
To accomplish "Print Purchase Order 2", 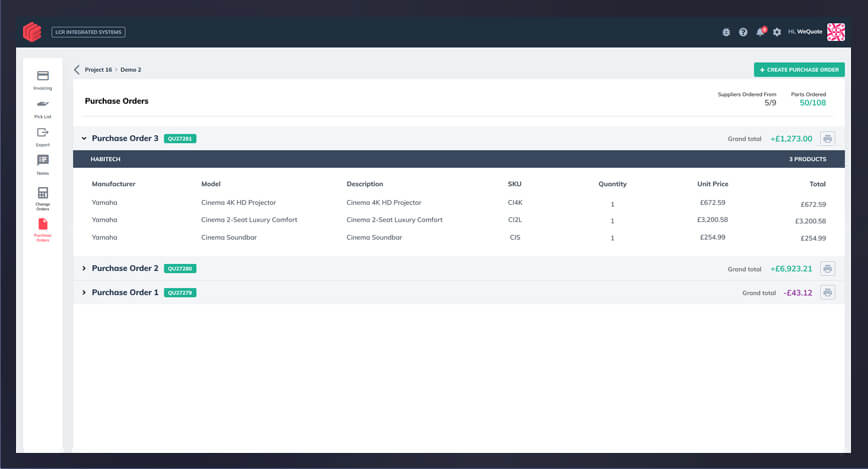I will pyautogui.click(x=827, y=268).
